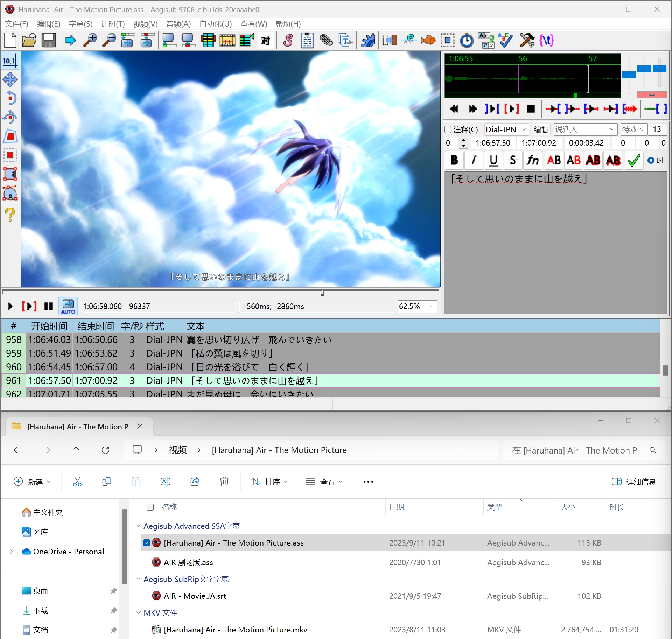
Task: Open font chooser fn button
Action: click(x=533, y=160)
